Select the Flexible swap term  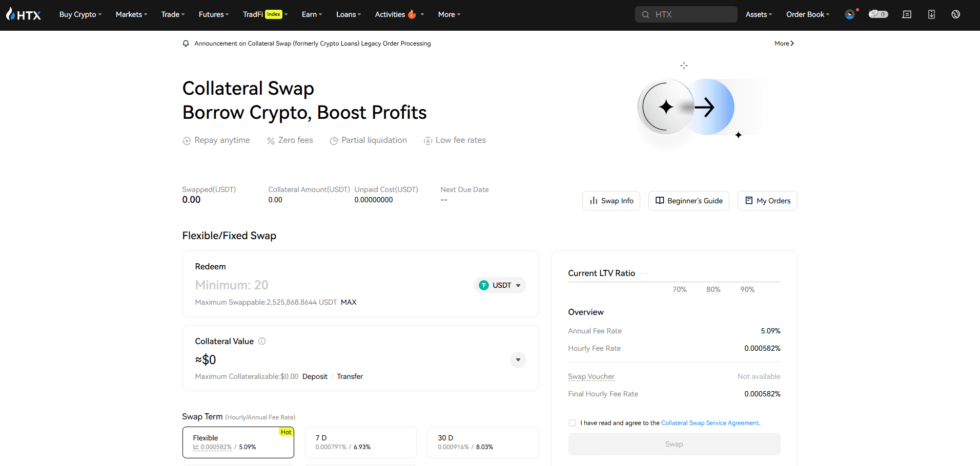(x=238, y=442)
